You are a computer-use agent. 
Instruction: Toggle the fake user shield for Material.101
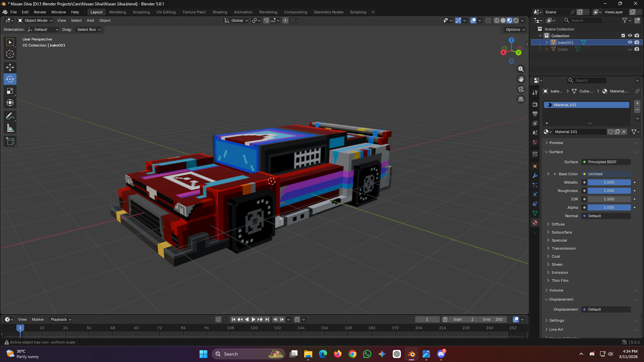click(610, 132)
